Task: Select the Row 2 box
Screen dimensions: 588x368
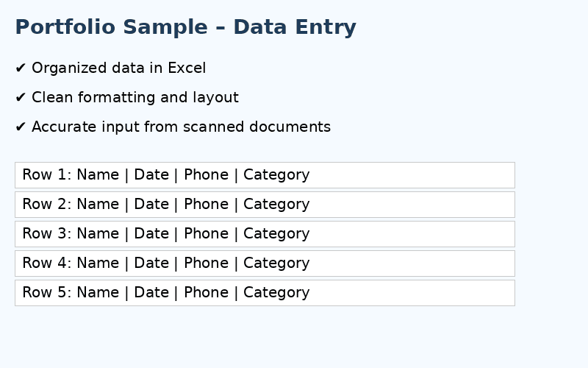Action: pyautogui.click(x=265, y=205)
